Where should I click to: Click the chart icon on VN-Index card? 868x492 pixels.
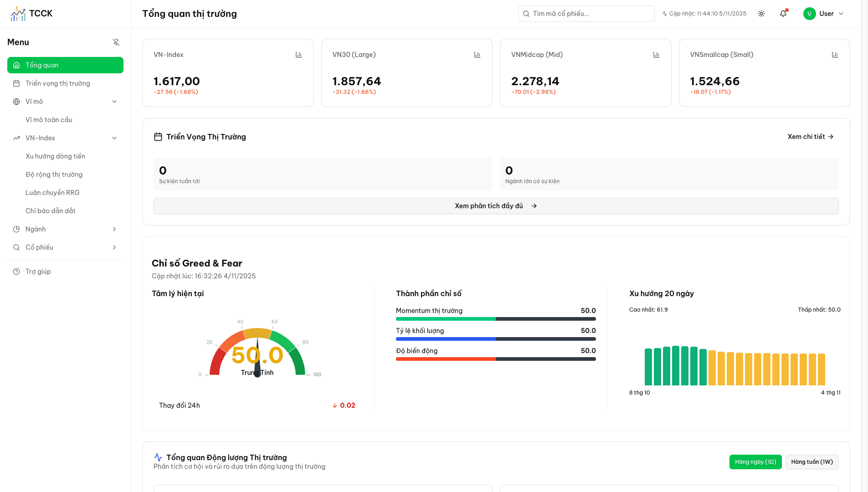click(298, 55)
